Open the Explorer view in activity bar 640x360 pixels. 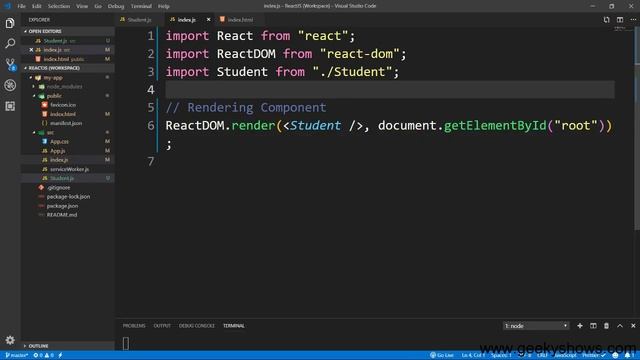[x=10, y=23]
